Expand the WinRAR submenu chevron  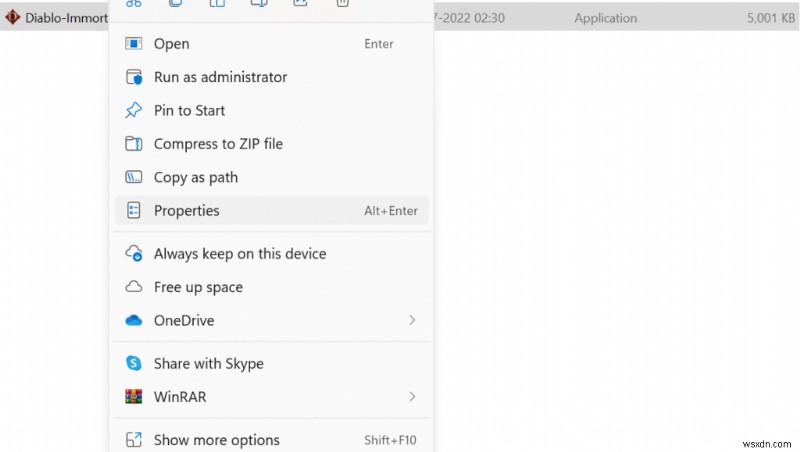(x=412, y=397)
